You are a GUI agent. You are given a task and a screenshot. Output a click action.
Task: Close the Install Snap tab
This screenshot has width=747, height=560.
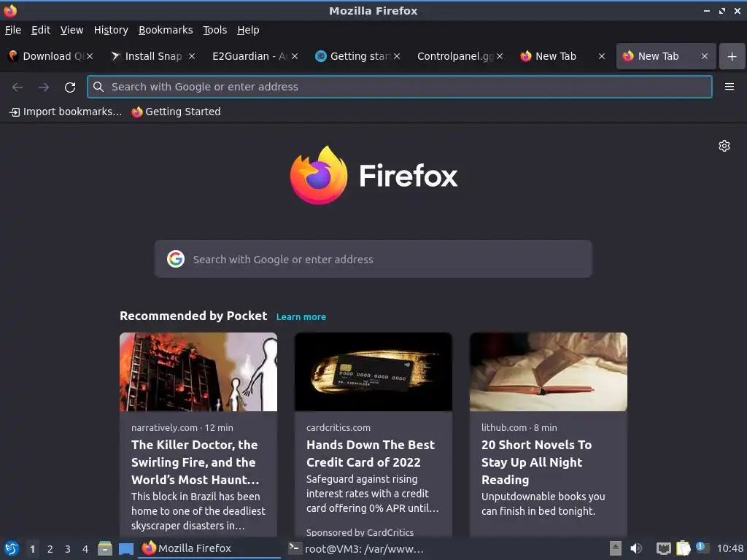tap(192, 56)
